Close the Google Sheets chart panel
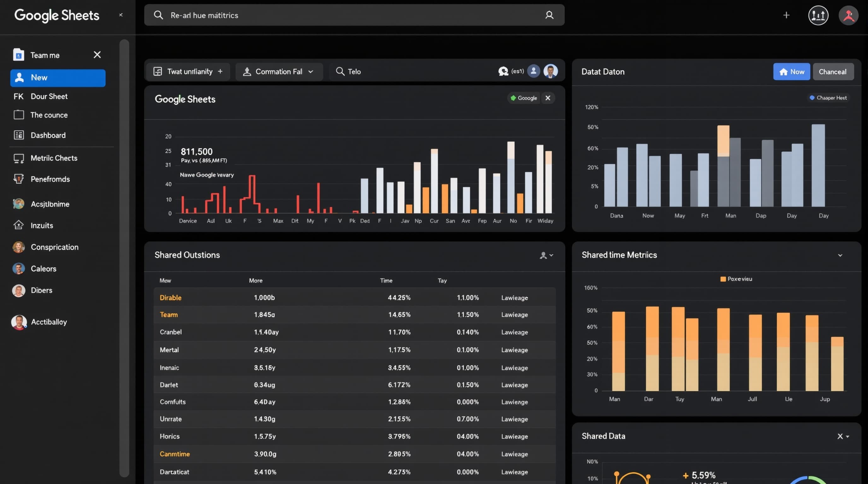Viewport: 868px width, 484px height. [x=548, y=98]
